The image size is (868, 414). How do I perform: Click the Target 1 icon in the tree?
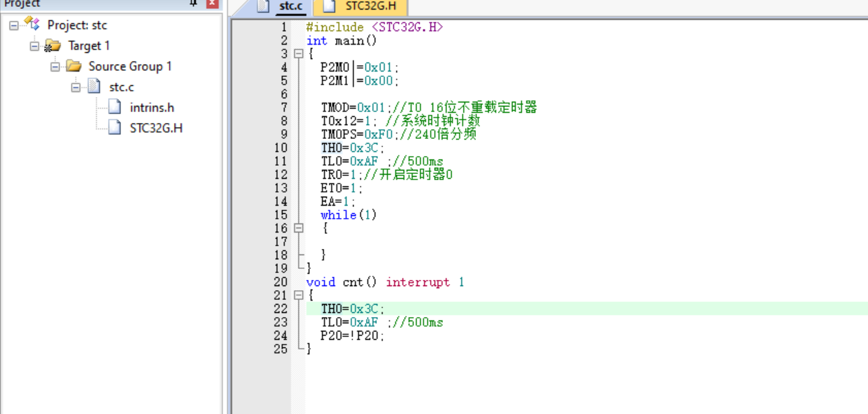coord(52,45)
